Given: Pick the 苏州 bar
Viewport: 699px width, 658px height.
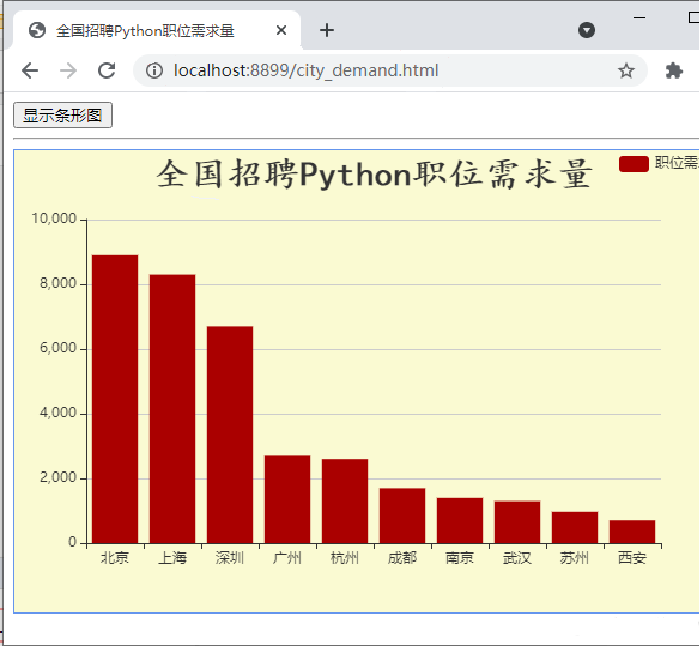Looking at the screenshot, I should coord(575,527).
